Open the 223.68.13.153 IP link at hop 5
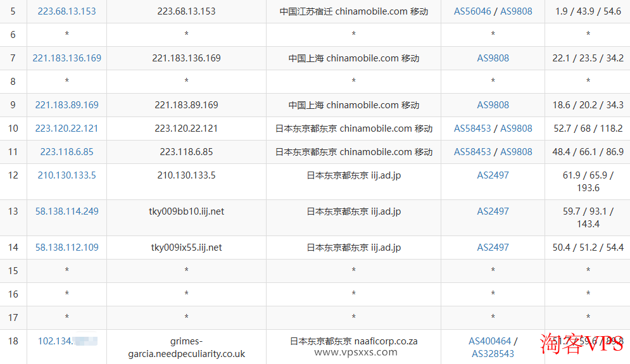 (x=66, y=11)
